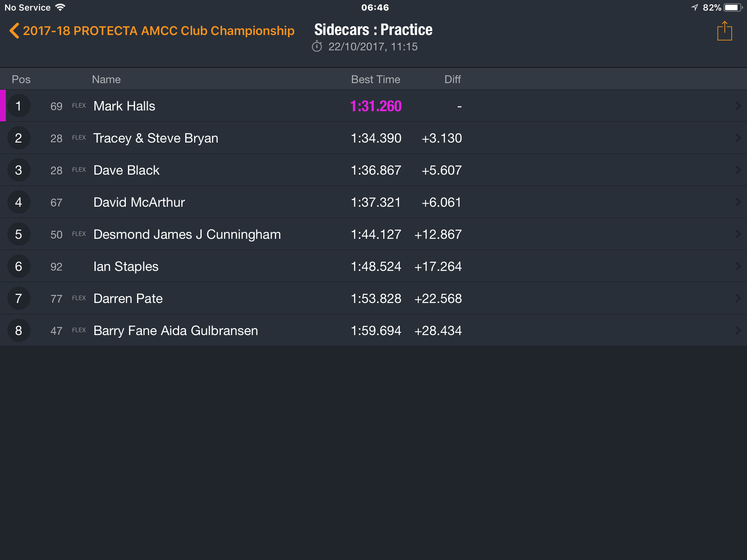Tap the share icon at top right
The image size is (747, 560).
point(724,31)
